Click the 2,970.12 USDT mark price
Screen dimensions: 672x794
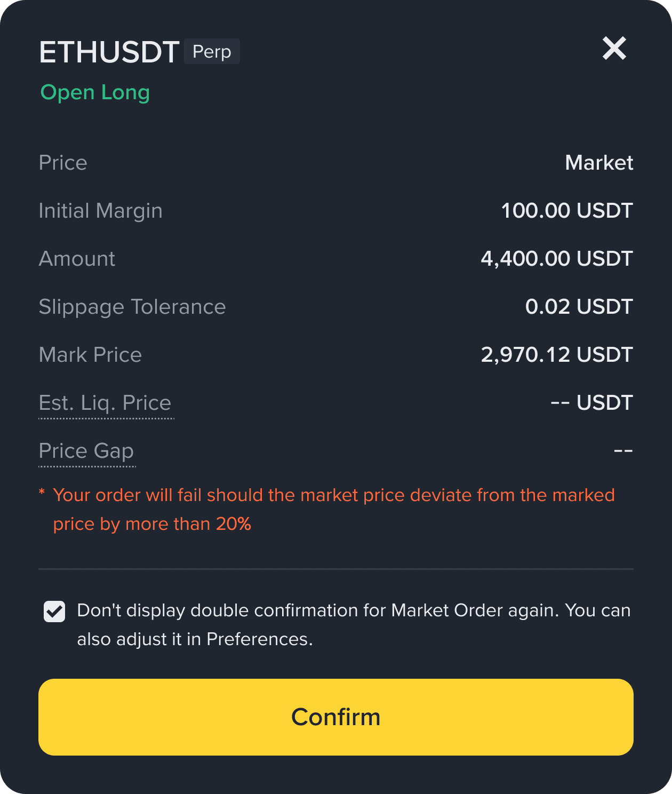point(556,355)
